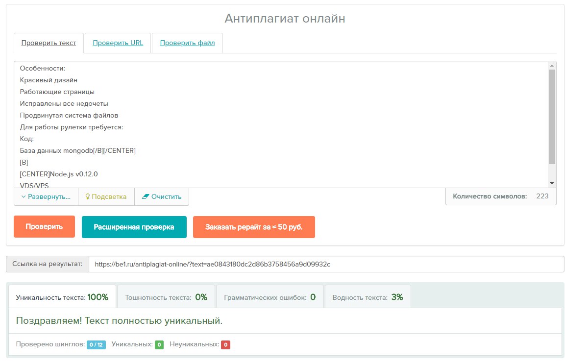Open Уникальность текста 100% tab
Viewport: 588px width, 364px height.
point(62,297)
